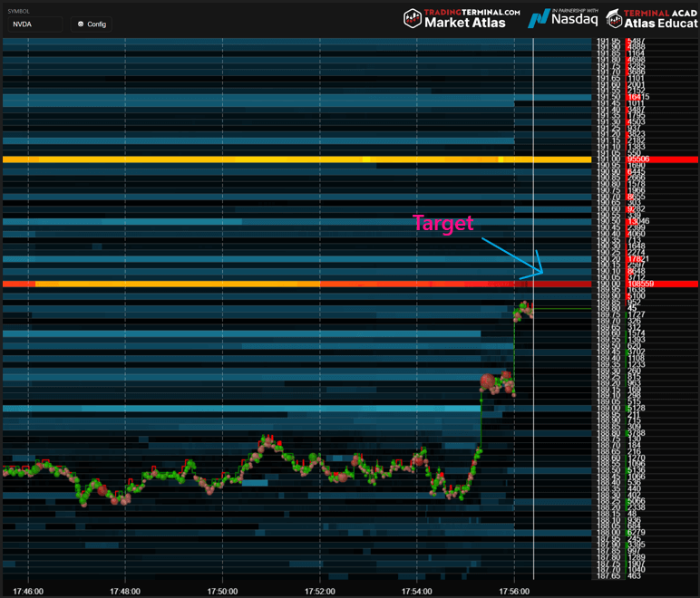700x598 pixels.
Task: Open the Config settings button
Action: [x=92, y=24]
